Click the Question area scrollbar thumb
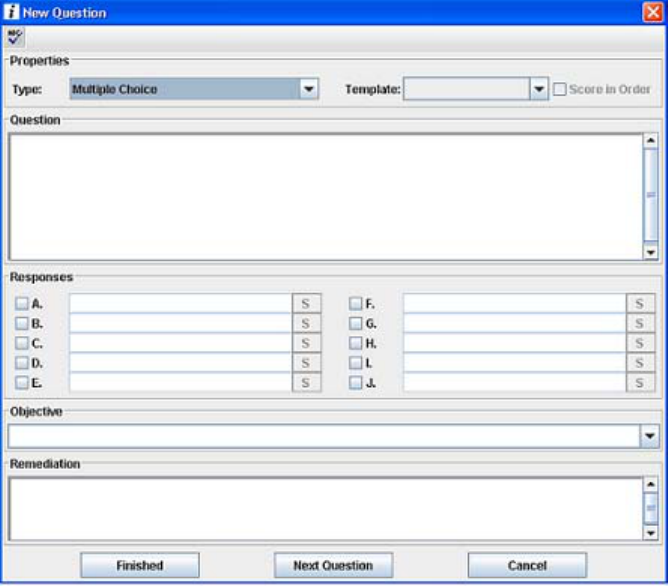 coord(651,195)
